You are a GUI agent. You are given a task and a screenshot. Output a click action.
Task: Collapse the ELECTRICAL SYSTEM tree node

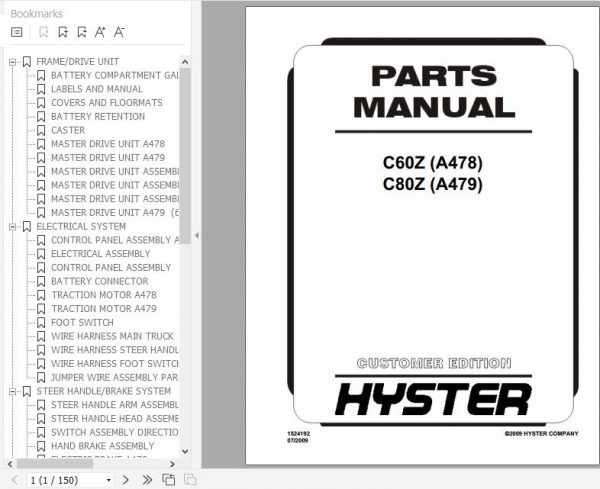[x=12, y=227]
